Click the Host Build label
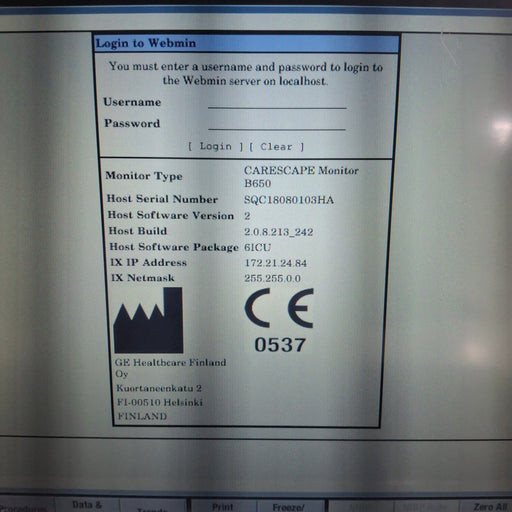Image resolution: width=512 pixels, height=512 pixels. coord(138,231)
